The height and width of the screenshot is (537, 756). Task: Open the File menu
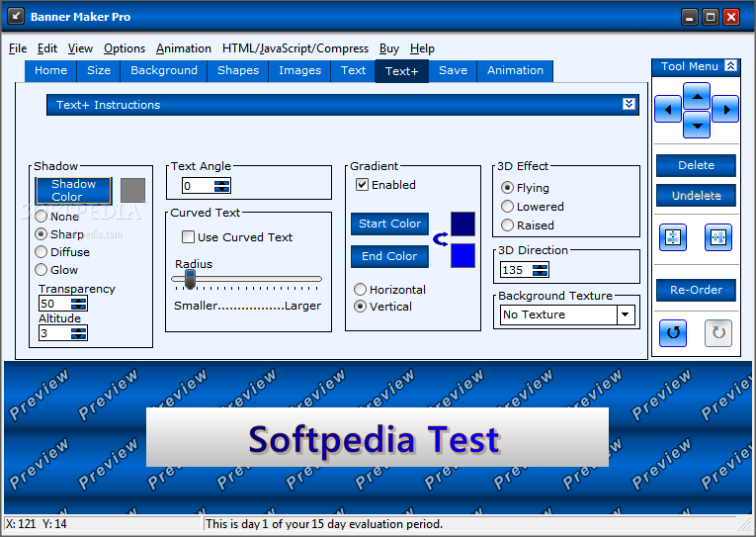pos(18,48)
